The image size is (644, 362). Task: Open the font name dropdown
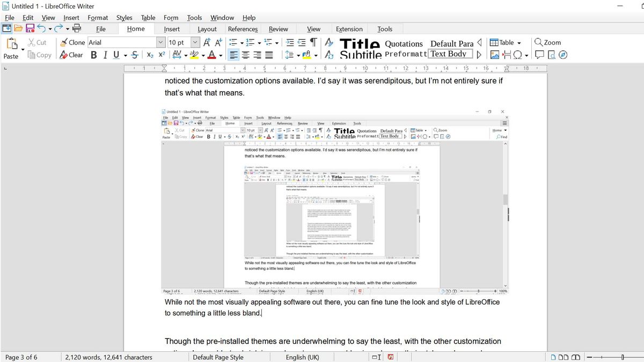pos(160,42)
